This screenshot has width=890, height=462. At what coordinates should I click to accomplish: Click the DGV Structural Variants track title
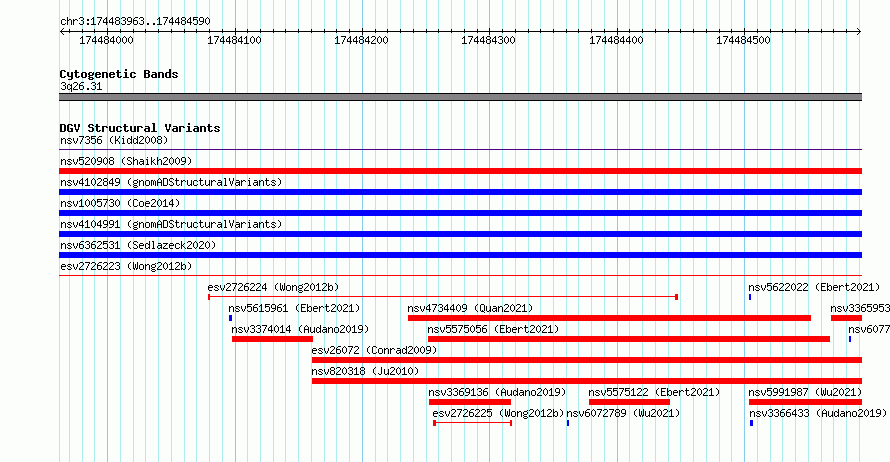click(x=140, y=128)
